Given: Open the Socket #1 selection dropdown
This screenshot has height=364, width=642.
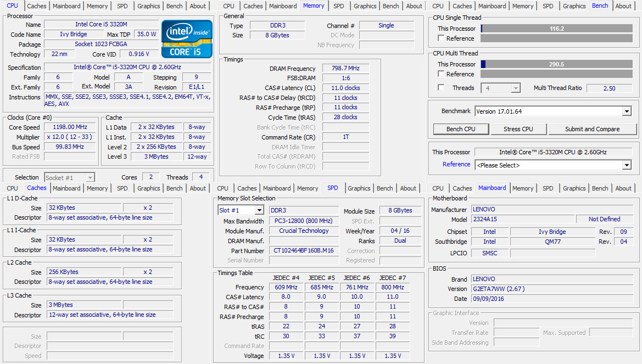Looking at the screenshot, I should click(x=70, y=178).
